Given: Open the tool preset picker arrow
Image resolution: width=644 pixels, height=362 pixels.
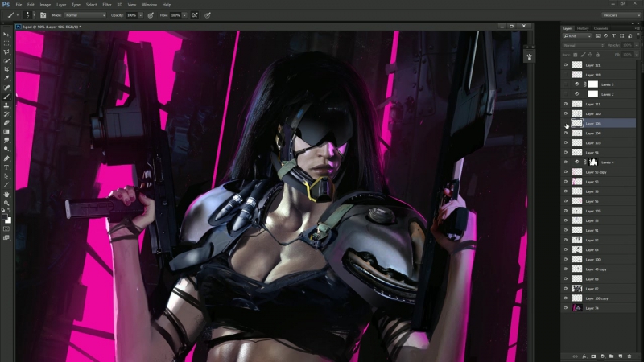Looking at the screenshot, I should [x=17, y=15].
